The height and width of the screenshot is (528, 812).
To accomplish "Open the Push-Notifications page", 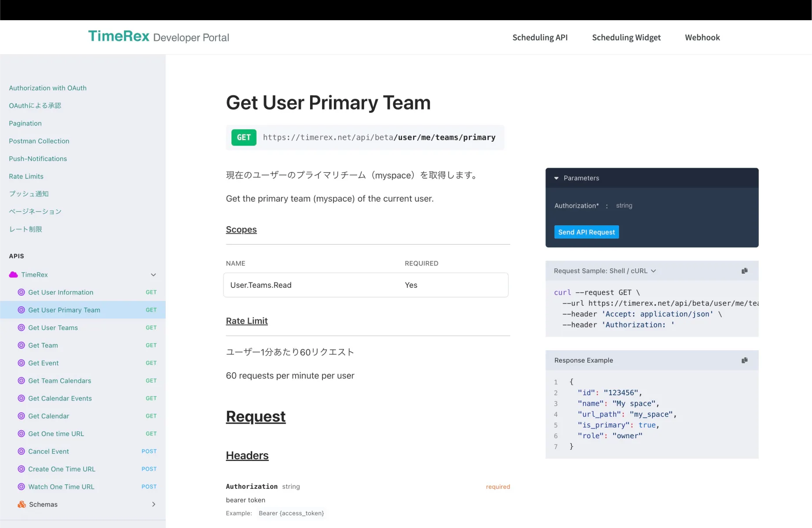I will (x=38, y=158).
